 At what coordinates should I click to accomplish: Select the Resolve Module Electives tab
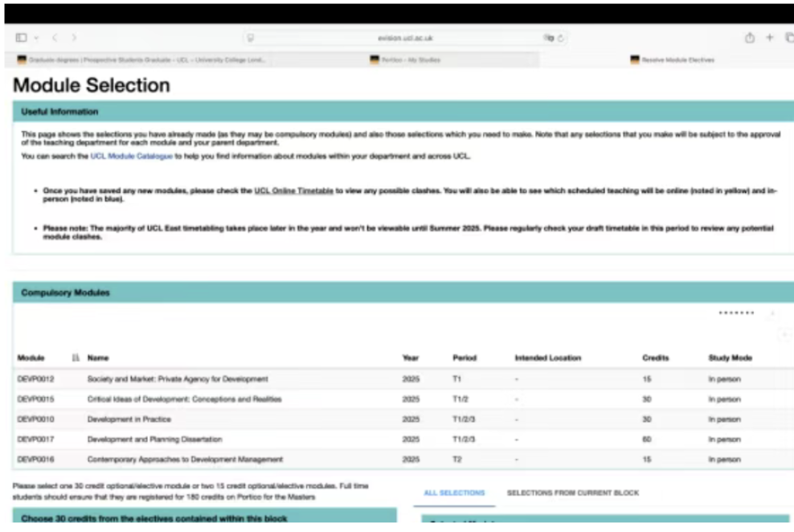(x=677, y=60)
